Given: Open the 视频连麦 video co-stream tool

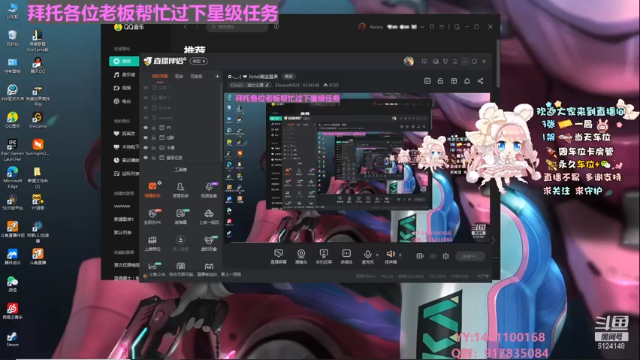Looking at the screenshot, I should point(209,190).
